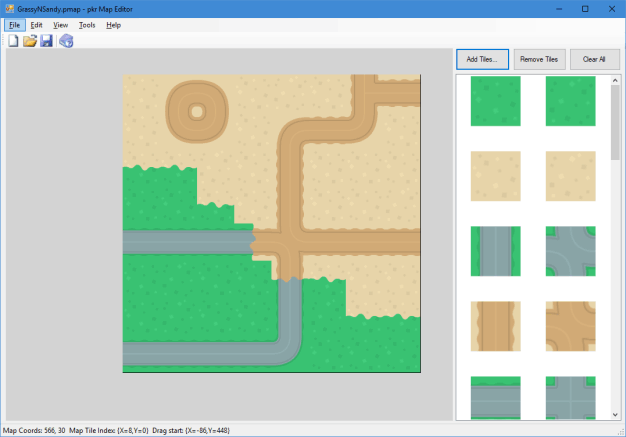This screenshot has width=626, height=437.
Task: Click the dirt ring on the map
Action: pyautogui.click(x=196, y=110)
